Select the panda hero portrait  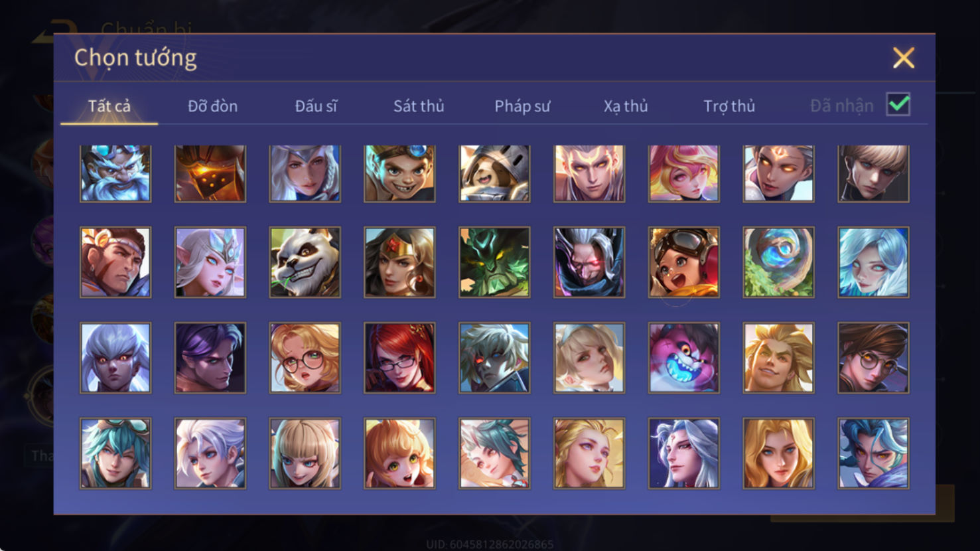(305, 262)
